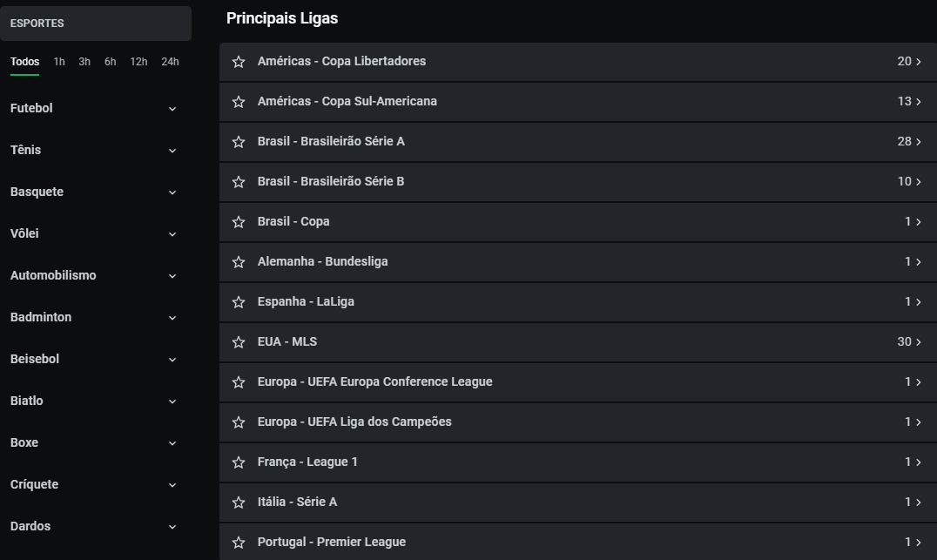Image resolution: width=937 pixels, height=560 pixels.
Task: Toggle favorite star for Brasil - Copa
Action: coord(239,222)
